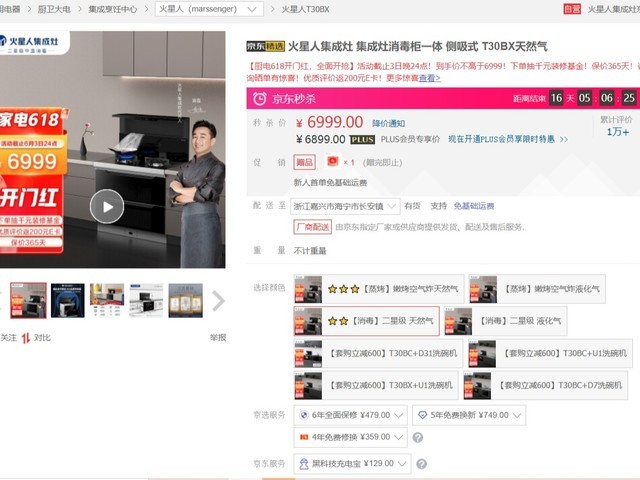Click the main product image
The height and width of the screenshot is (480, 640).
tap(113, 149)
